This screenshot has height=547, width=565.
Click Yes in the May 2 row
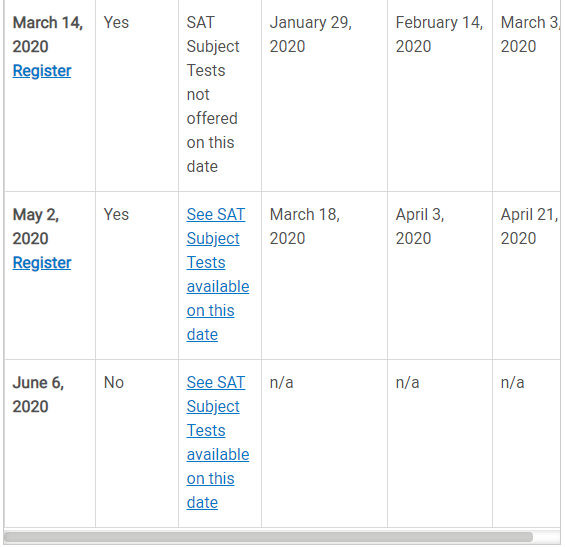point(116,215)
